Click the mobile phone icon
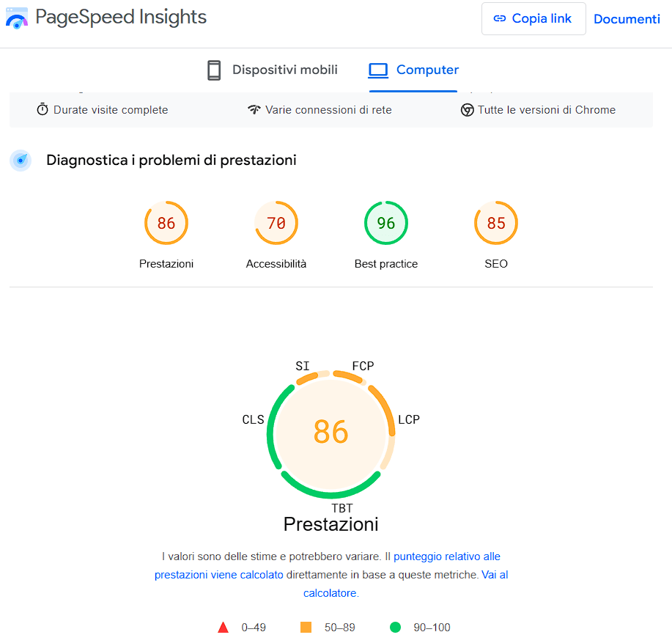Viewport: 672px width, 643px height. [x=214, y=70]
